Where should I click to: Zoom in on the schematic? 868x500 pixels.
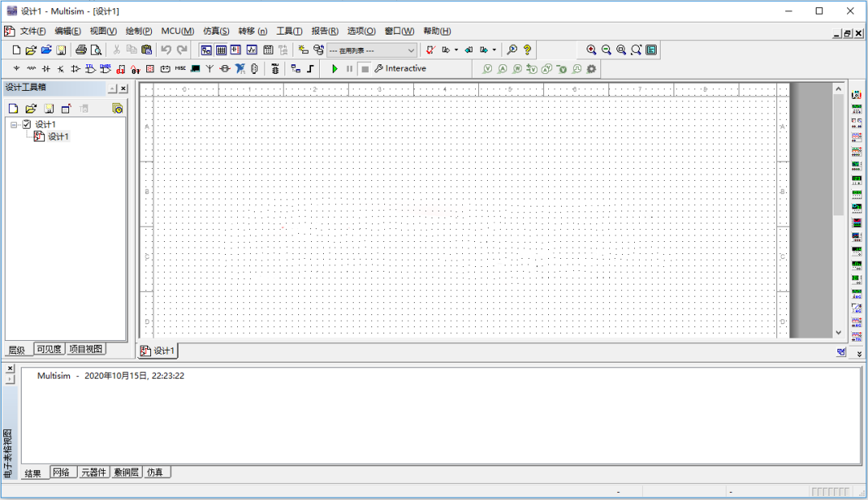[592, 50]
